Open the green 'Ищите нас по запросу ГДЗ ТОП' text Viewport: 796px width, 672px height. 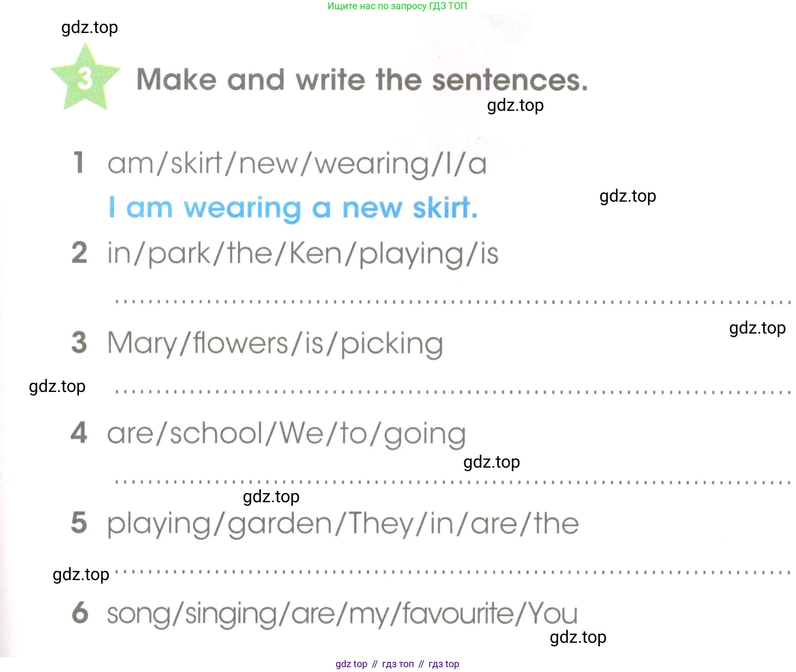(x=397, y=6)
